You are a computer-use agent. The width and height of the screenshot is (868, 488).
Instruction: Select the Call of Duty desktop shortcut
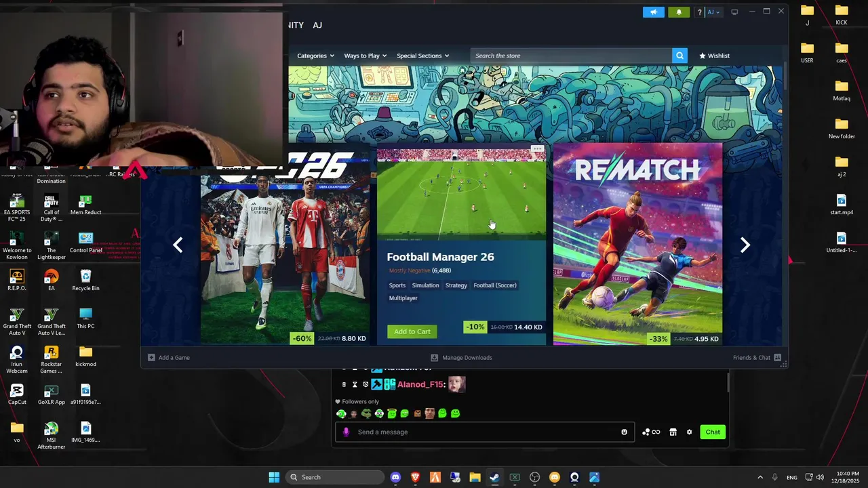(51, 208)
